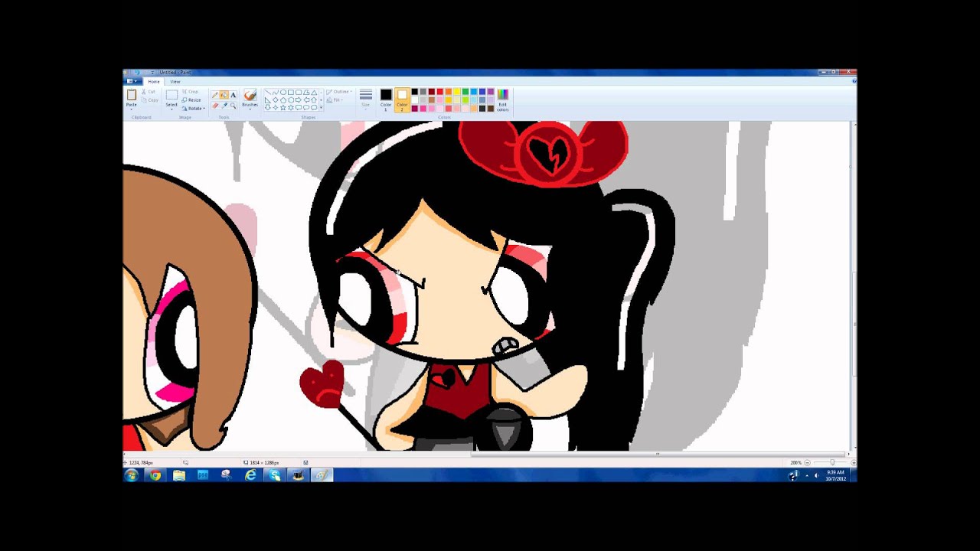Switch to the View ribbon tab
The width and height of the screenshot is (980, 551).
(175, 81)
